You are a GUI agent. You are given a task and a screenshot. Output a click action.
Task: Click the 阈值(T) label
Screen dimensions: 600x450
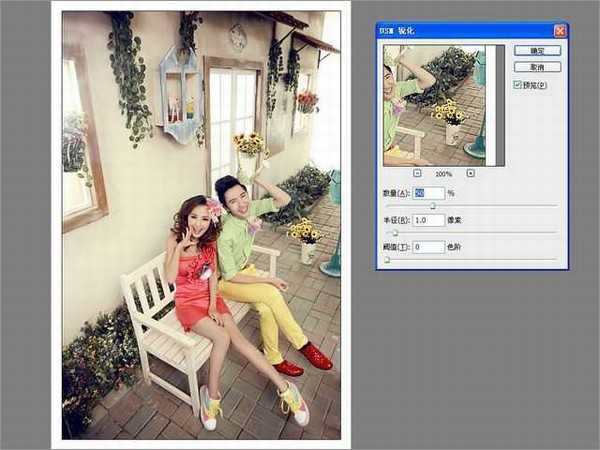pyautogui.click(x=396, y=247)
